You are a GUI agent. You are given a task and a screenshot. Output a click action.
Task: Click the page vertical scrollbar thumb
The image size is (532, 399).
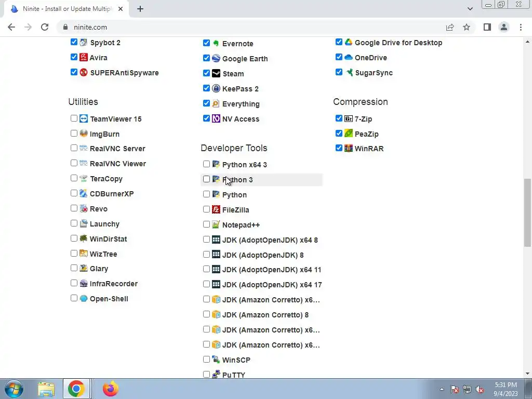click(x=527, y=212)
